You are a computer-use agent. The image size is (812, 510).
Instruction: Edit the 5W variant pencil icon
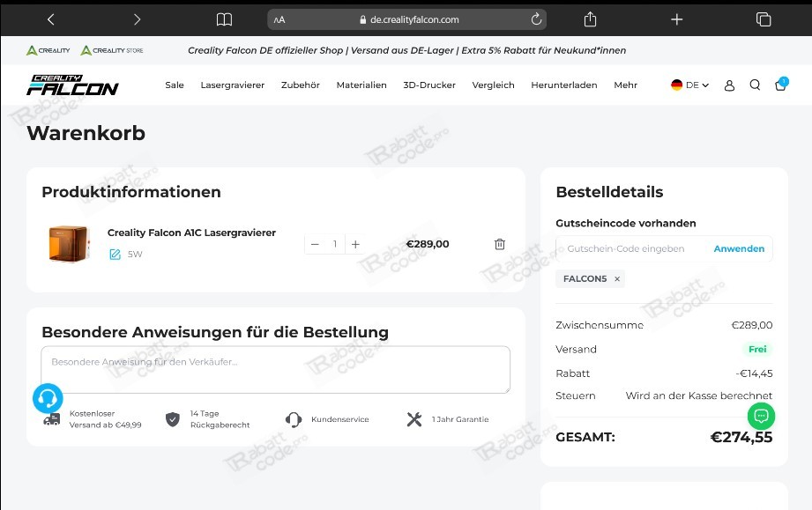click(115, 254)
